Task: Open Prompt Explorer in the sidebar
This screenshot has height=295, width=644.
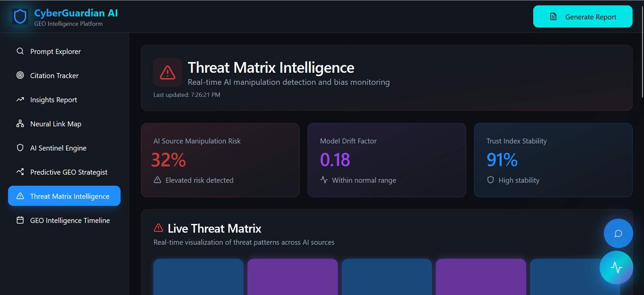Action: tap(64, 51)
